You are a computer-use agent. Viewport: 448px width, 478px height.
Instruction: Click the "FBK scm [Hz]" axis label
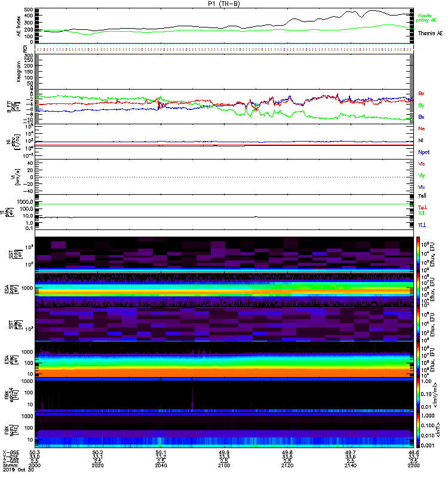point(13,430)
